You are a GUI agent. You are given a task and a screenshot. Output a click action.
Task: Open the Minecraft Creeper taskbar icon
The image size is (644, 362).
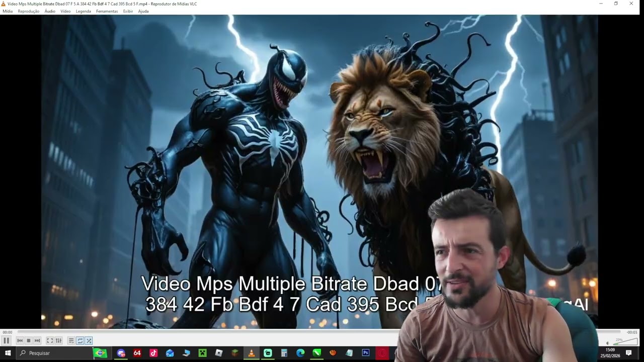pyautogui.click(x=202, y=353)
